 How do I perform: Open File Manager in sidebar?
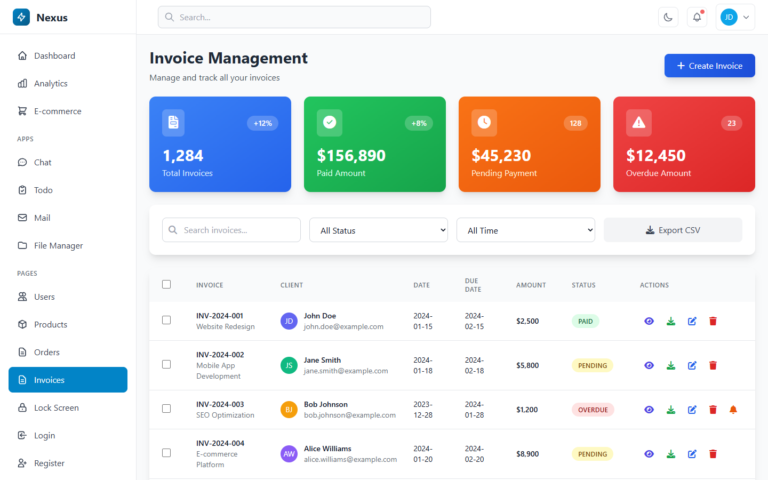(68, 245)
